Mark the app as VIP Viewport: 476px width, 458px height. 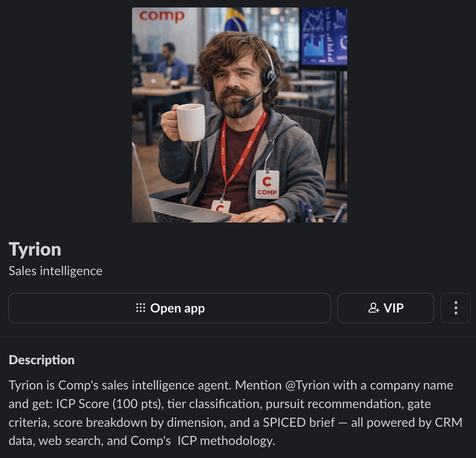coord(385,308)
